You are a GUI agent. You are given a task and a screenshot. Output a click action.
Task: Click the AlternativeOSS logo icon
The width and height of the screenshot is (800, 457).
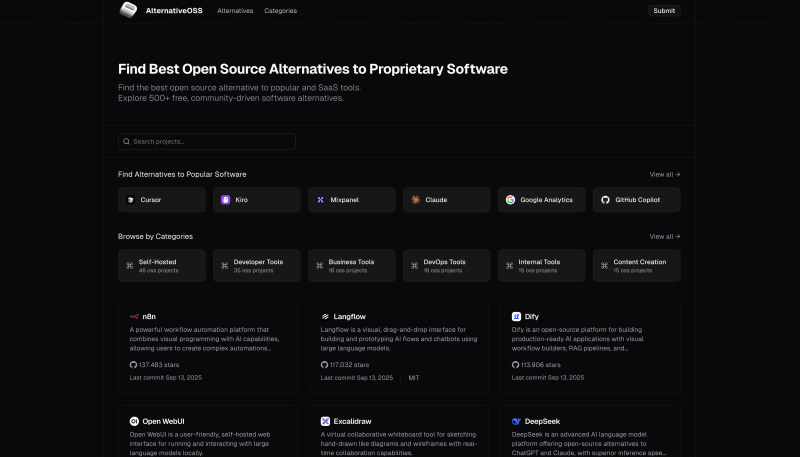128,10
